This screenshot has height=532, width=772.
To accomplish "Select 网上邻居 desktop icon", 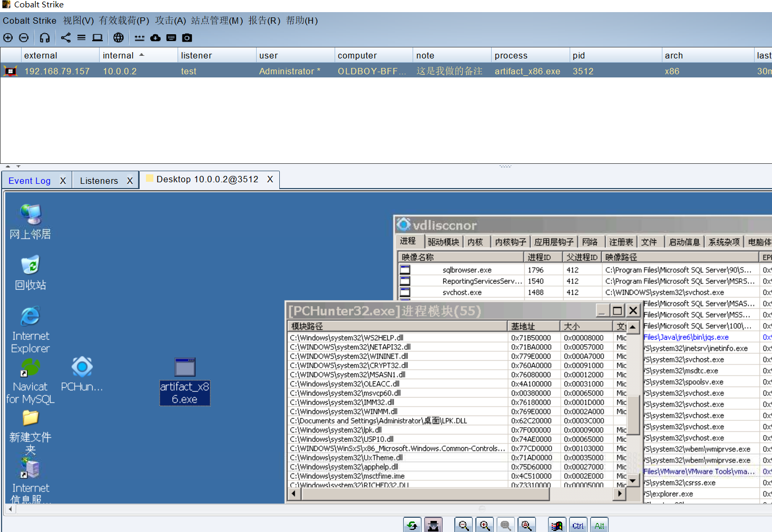I will coord(31,222).
